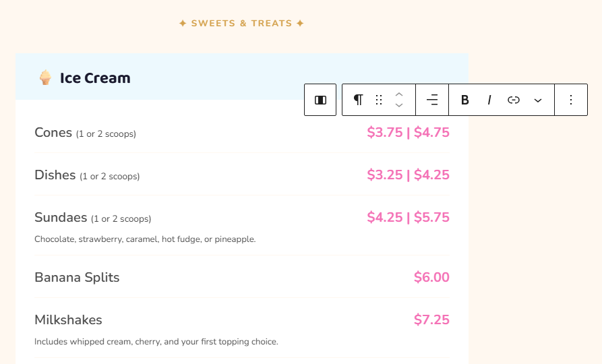Move block down with the down arrow
Image resolution: width=602 pixels, height=364 pixels.
pyautogui.click(x=399, y=106)
